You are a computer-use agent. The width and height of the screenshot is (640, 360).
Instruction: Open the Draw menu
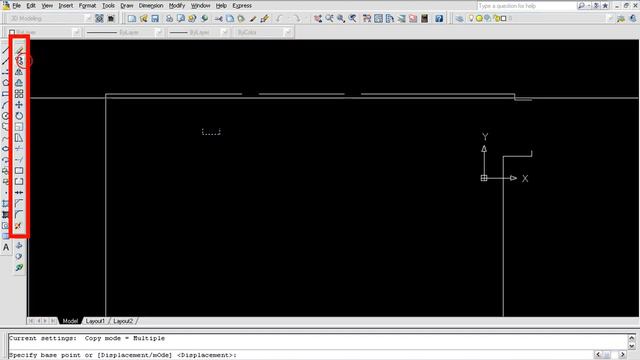(x=127, y=6)
